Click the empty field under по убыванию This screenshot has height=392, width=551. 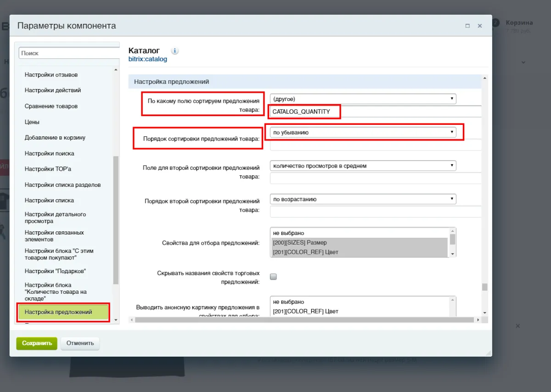pos(376,145)
